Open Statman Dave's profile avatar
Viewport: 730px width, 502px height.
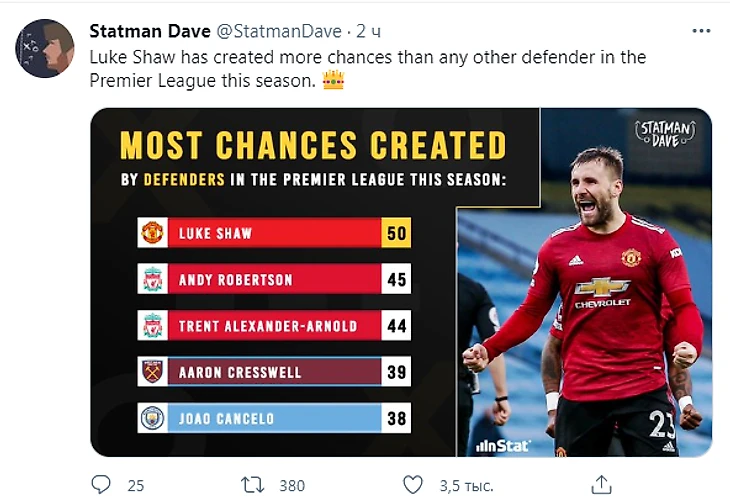click(x=45, y=49)
